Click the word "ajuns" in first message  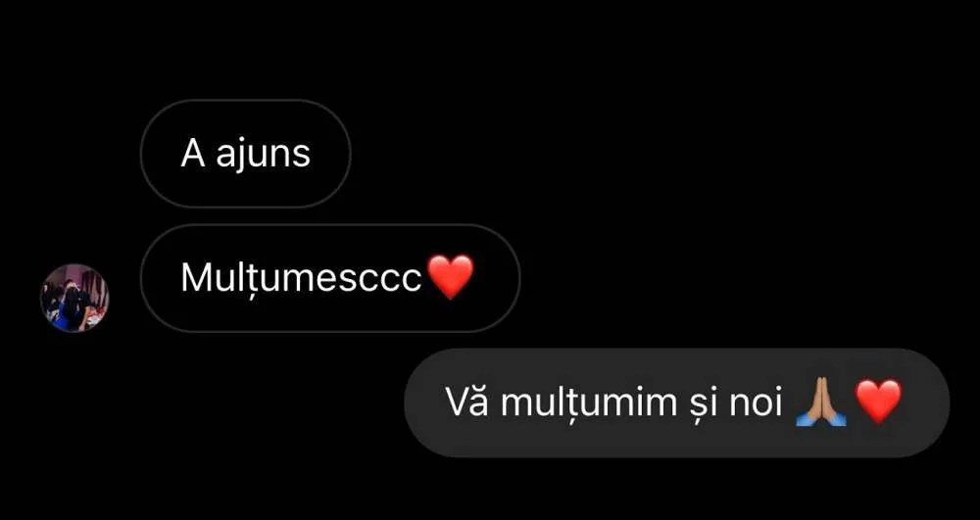tap(263, 155)
